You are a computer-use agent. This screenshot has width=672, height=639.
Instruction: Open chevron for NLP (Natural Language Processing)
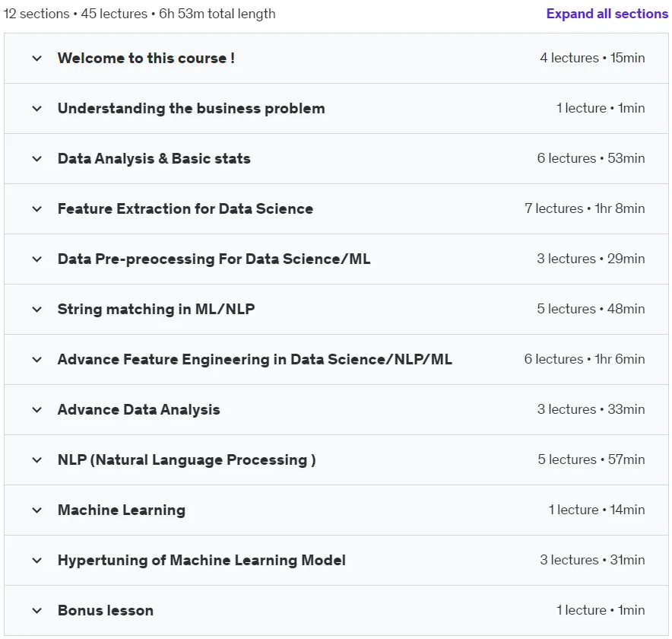pyautogui.click(x=37, y=459)
